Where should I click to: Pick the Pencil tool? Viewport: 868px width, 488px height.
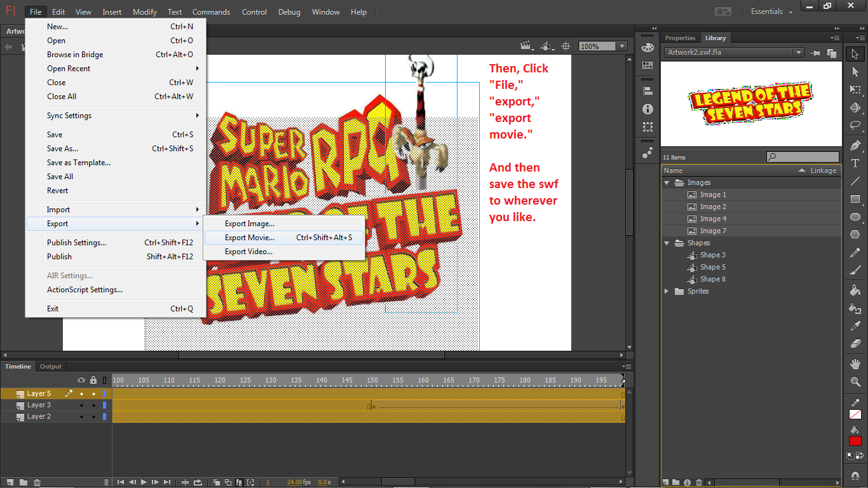click(855, 252)
